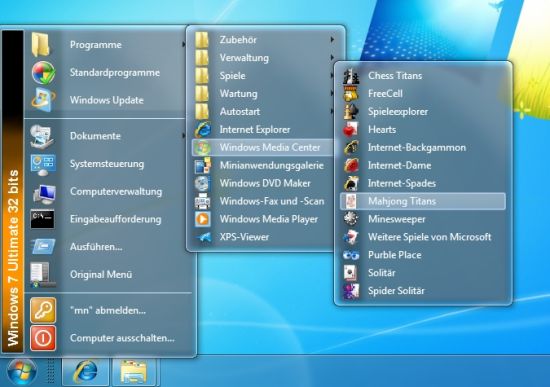Click the Windows Update icon
Viewport: 550px width, 387px height.
tap(43, 100)
